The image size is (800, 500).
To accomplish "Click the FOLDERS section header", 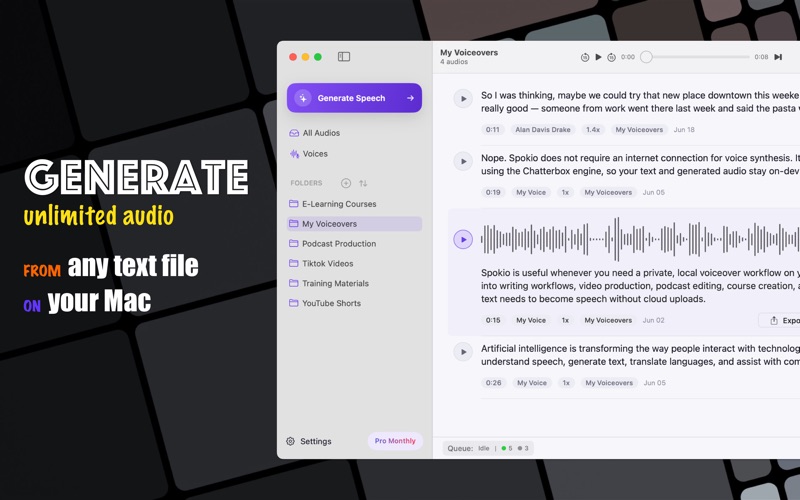I will click(306, 183).
